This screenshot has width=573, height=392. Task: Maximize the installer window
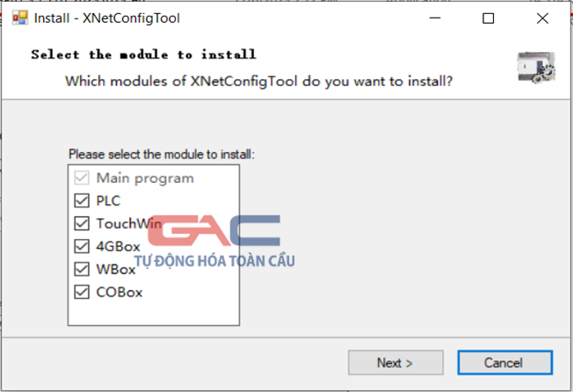[x=489, y=18]
